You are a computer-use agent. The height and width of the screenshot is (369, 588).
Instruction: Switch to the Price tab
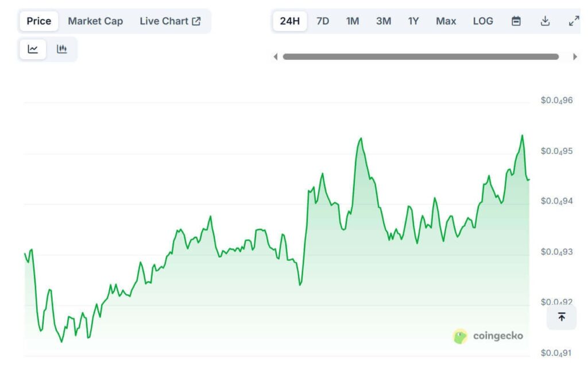point(39,21)
